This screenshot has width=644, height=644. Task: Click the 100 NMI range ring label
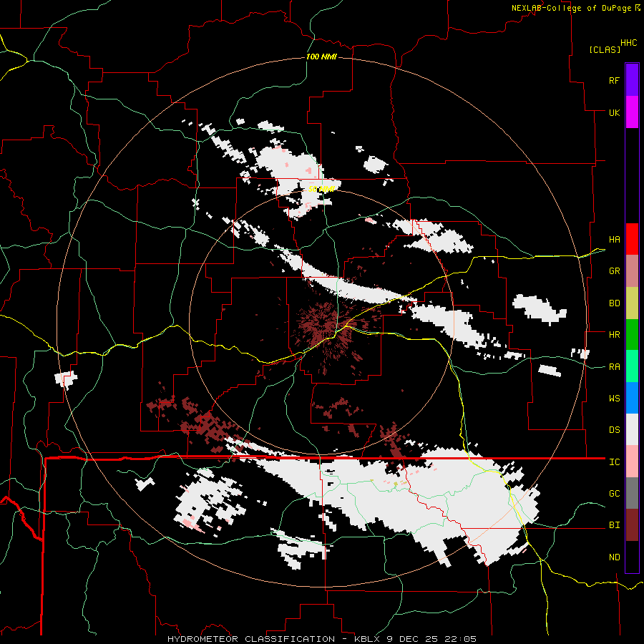[321, 57]
